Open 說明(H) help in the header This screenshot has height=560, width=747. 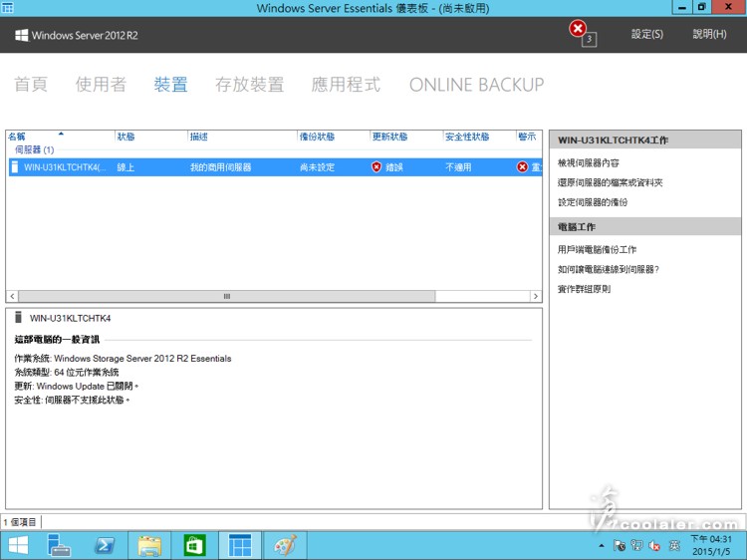709,34
